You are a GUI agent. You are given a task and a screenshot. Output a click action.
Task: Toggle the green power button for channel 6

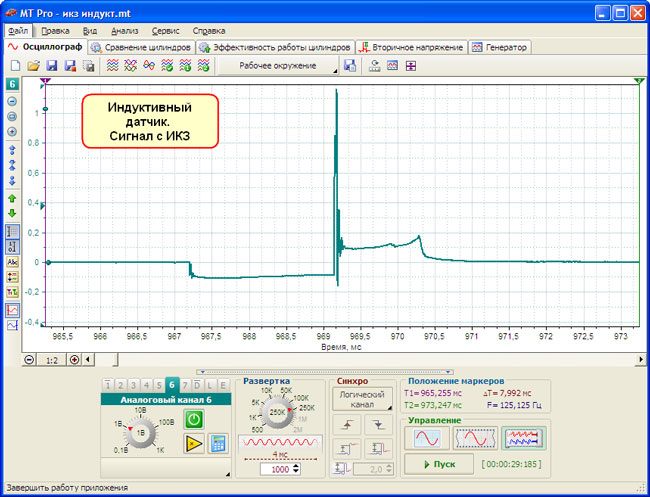pyautogui.click(x=194, y=420)
